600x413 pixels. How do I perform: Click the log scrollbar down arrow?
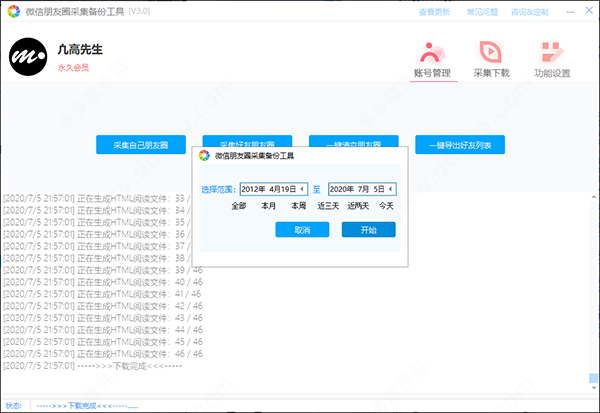tap(593, 388)
